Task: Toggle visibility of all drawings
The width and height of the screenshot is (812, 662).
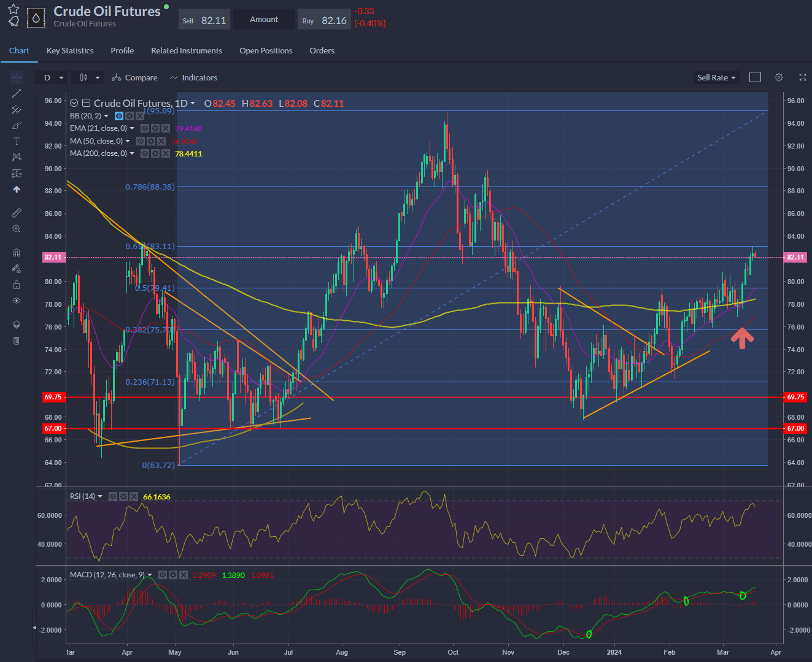Action: (x=17, y=301)
